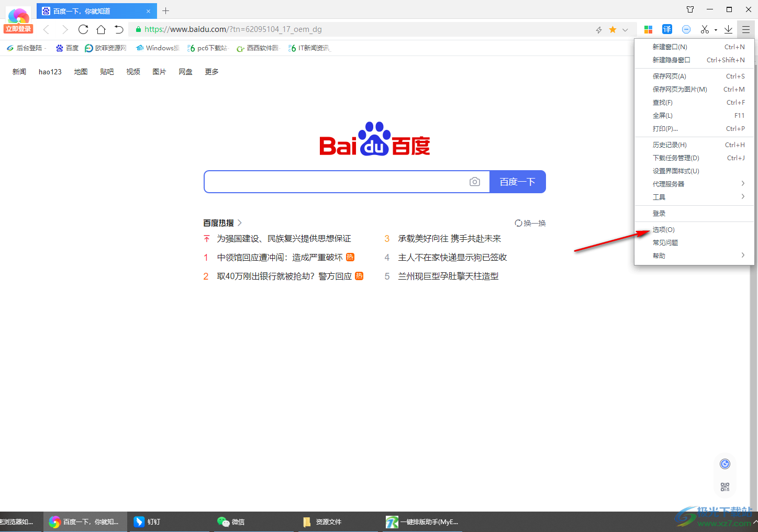Open the flash/boost icon in address bar
758x532 pixels.
[598, 29]
